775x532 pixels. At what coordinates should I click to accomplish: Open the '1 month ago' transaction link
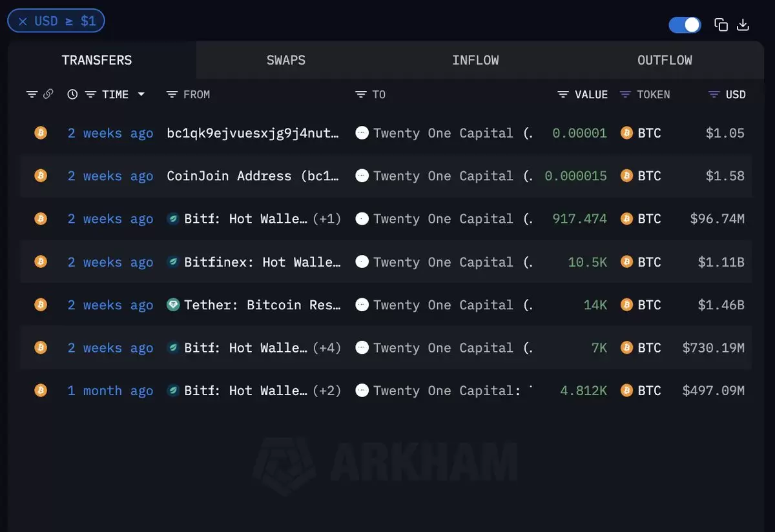click(110, 391)
